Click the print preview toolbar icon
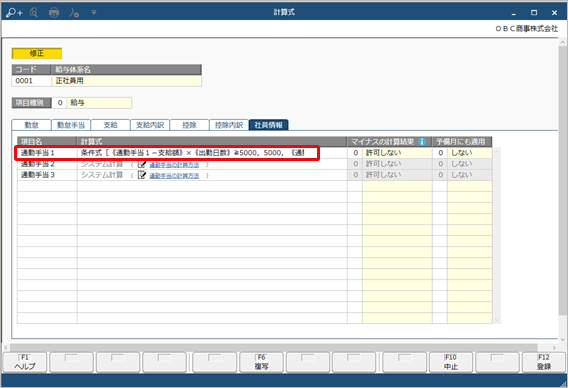568x388 pixels. pos(34,13)
